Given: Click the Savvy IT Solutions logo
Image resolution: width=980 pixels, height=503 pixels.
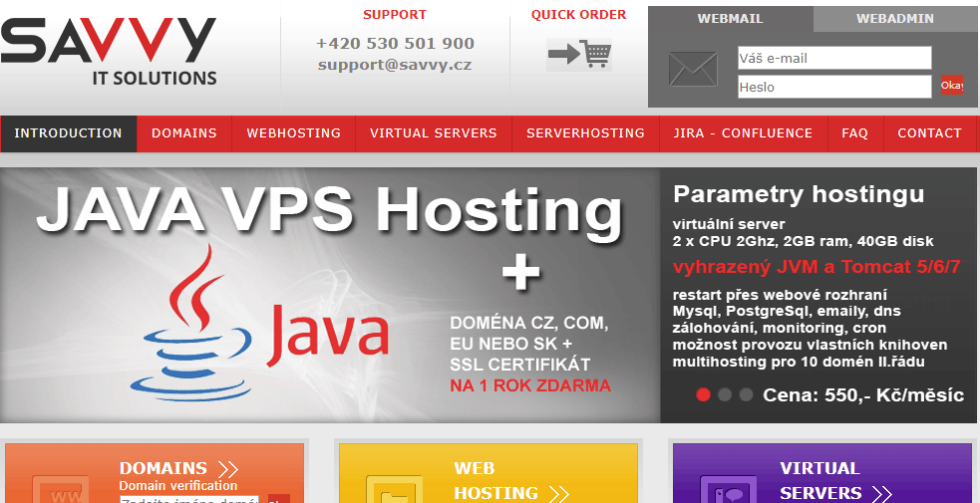Looking at the screenshot, I should 109,51.
